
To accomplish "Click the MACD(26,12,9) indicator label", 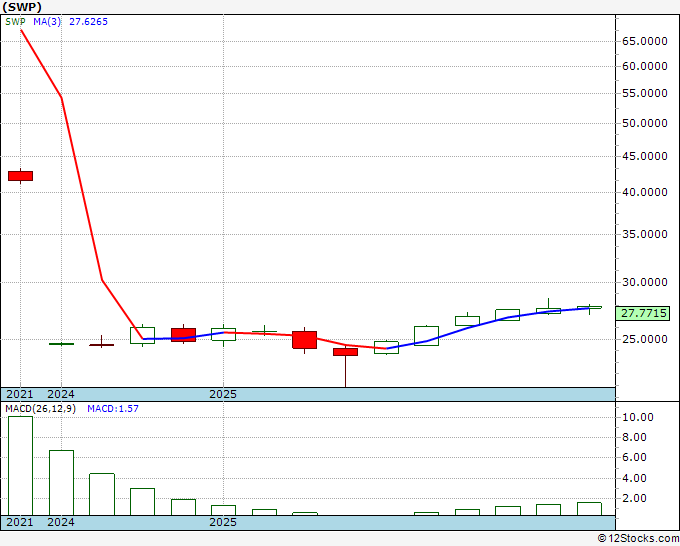I will pos(40,409).
